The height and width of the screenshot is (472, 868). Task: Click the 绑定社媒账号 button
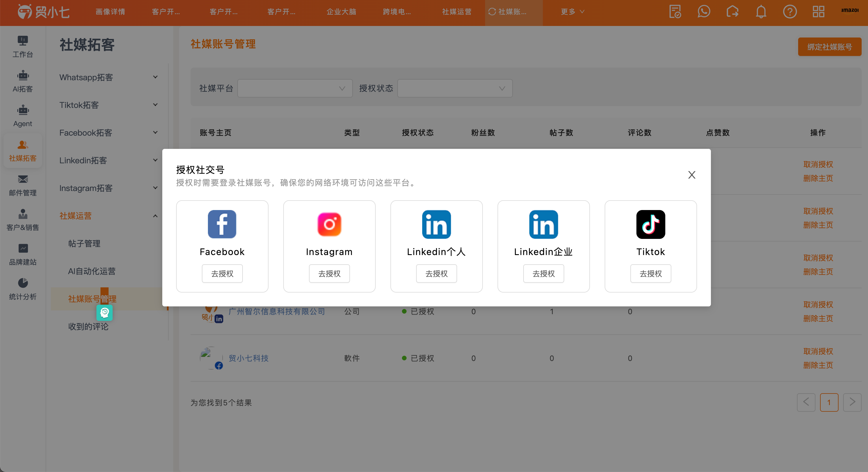coord(829,47)
